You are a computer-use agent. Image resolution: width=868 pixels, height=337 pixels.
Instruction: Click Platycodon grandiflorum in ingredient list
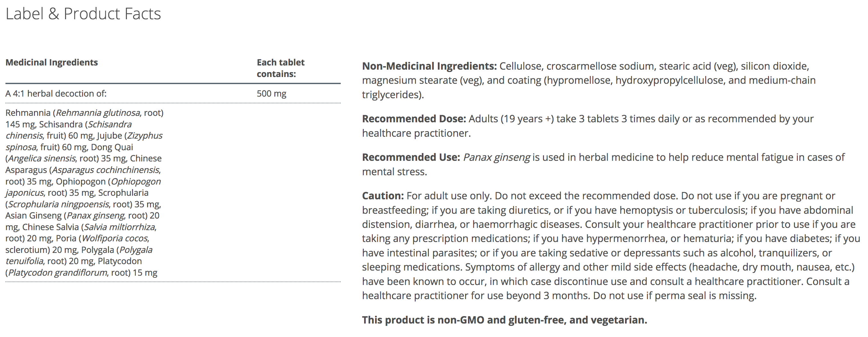[57, 272]
